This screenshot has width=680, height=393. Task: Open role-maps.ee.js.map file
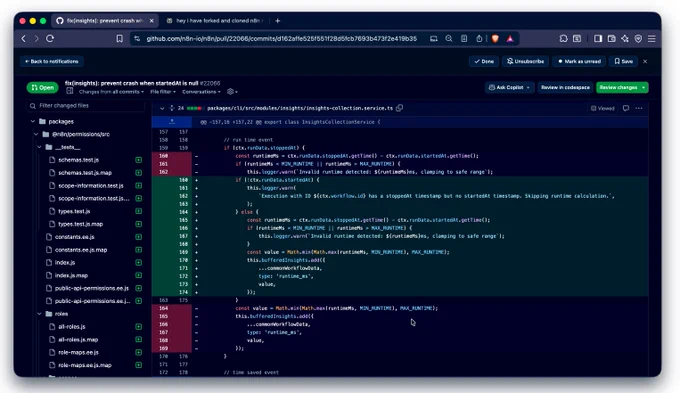85,365
